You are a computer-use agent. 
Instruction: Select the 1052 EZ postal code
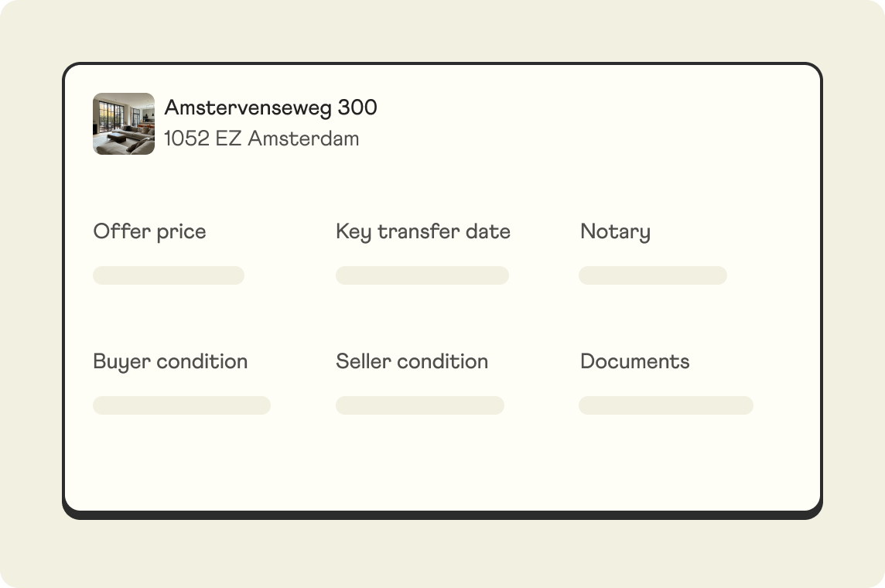point(203,139)
